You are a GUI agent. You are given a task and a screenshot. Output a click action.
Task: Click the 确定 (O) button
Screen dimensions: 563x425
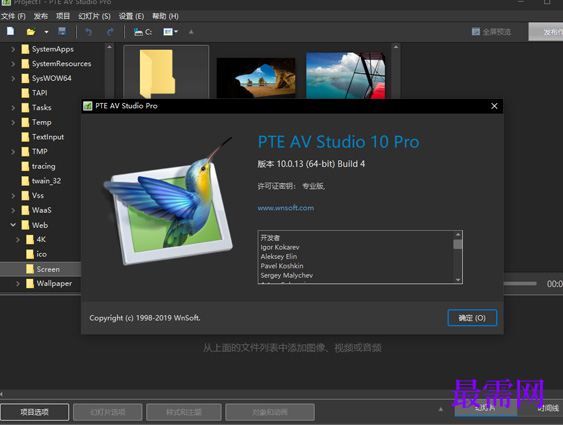coord(472,318)
